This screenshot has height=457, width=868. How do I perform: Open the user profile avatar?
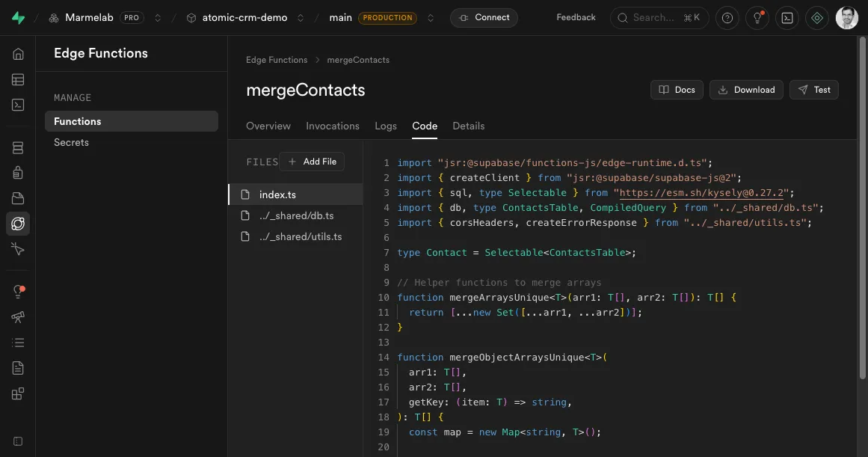pos(846,18)
